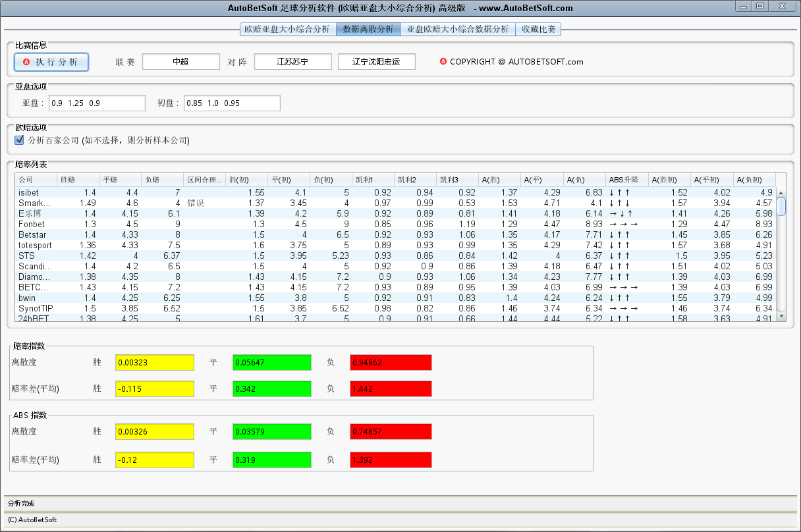Select the 数据离散分析 tab
The width and height of the screenshot is (801, 532).
pos(368,29)
